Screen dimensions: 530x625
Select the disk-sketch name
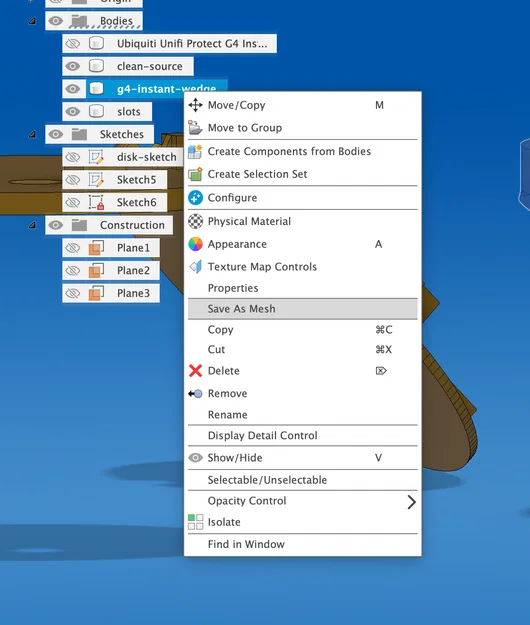click(147, 157)
